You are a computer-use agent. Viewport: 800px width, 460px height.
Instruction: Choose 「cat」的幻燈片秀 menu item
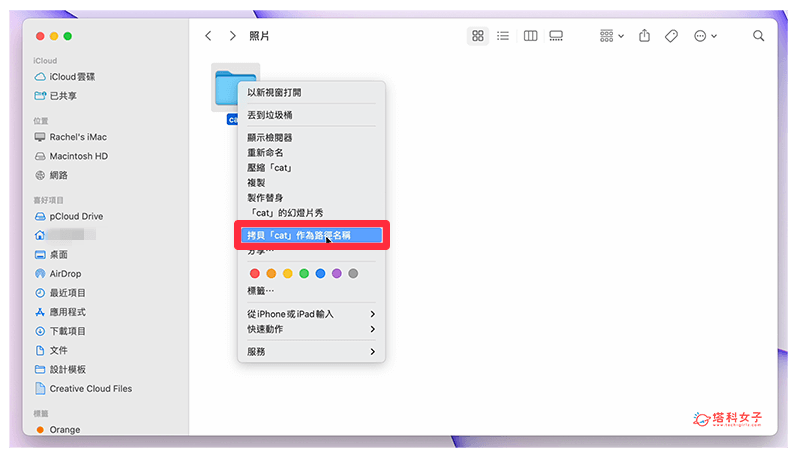click(311, 213)
